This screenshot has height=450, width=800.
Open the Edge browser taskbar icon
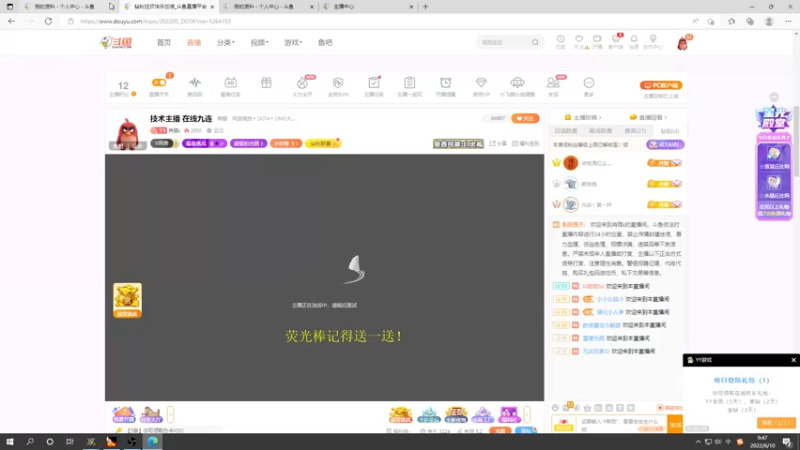[152, 441]
